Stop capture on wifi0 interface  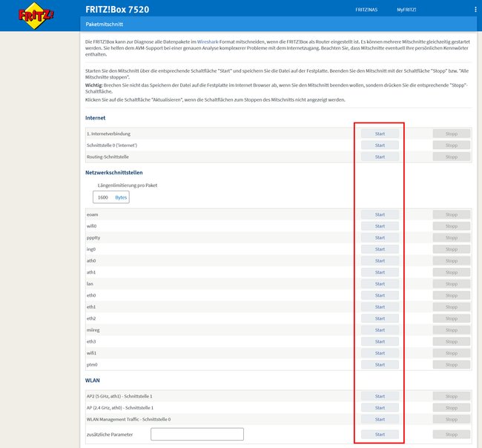(452, 226)
